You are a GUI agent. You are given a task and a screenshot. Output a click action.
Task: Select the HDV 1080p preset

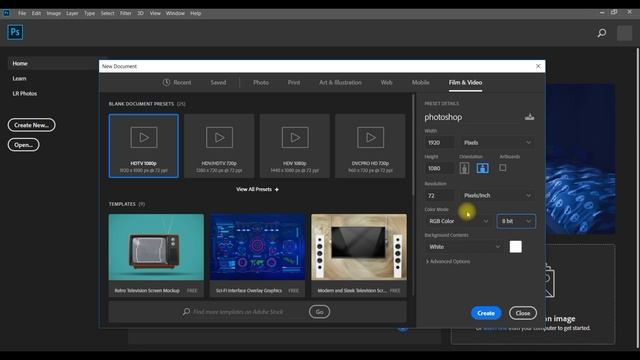coord(295,146)
